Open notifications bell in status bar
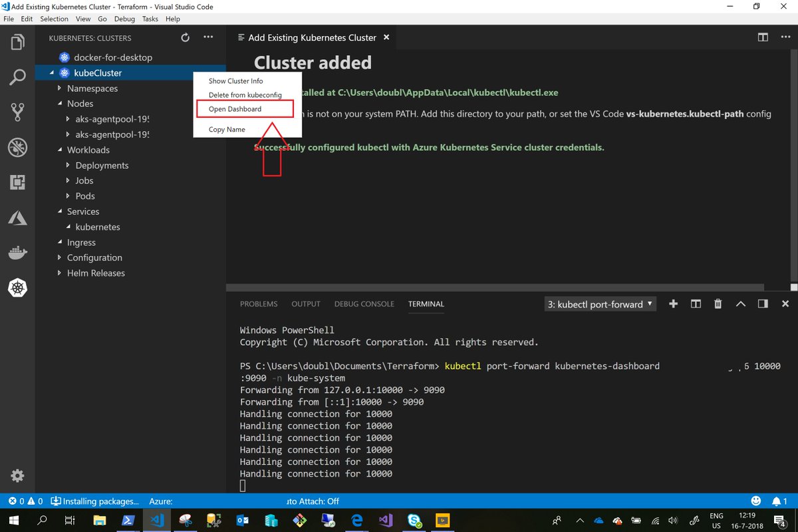Viewport: 798px width, 532px height. (780, 501)
